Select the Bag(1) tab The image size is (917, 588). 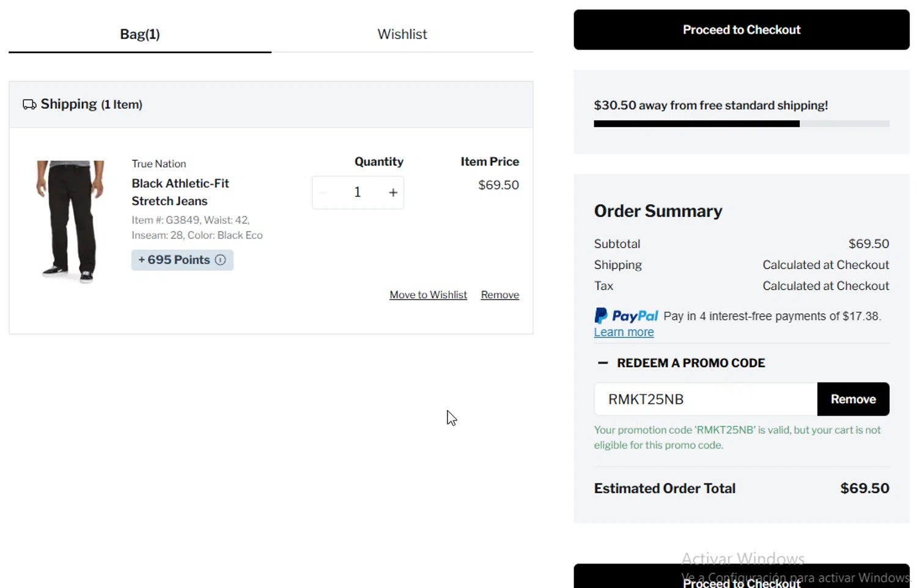pos(140,34)
